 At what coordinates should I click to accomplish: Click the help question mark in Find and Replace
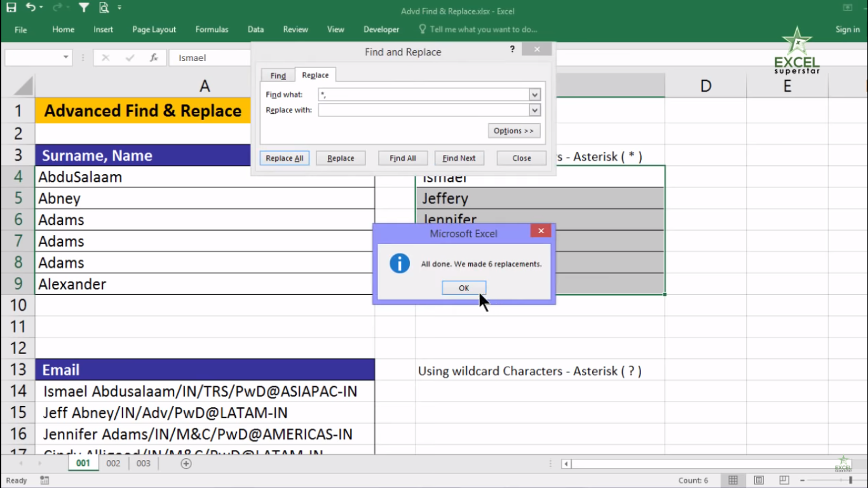512,50
